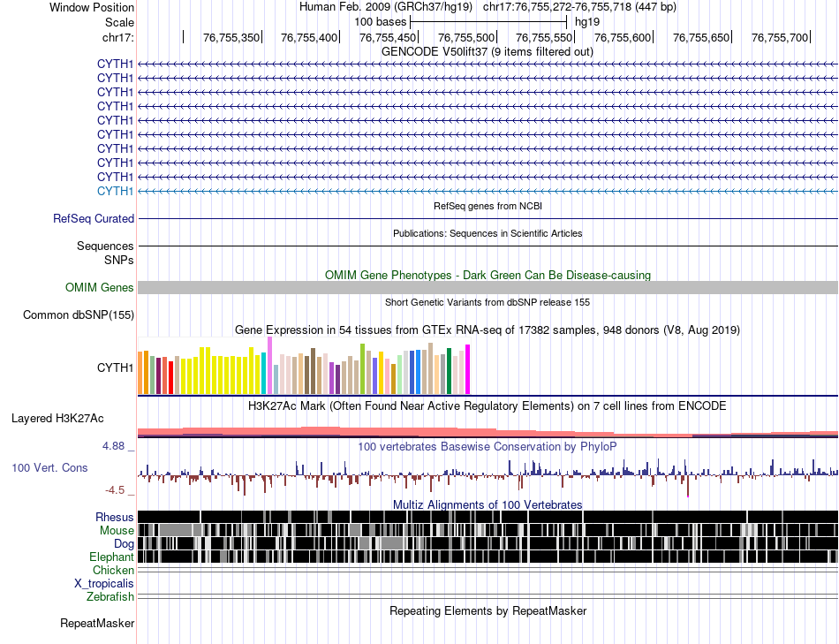The height and width of the screenshot is (644, 839).
Task: Click the 100 bases scale bar
Action: [x=488, y=22]
